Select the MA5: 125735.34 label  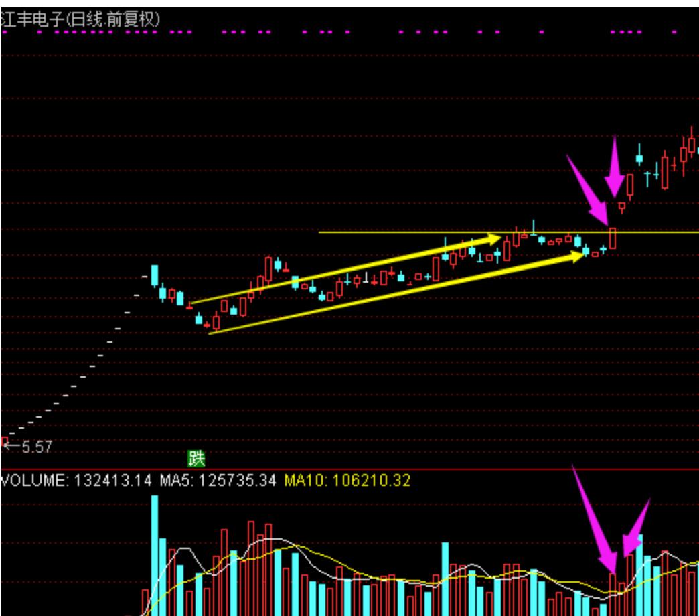pos(218,480)
